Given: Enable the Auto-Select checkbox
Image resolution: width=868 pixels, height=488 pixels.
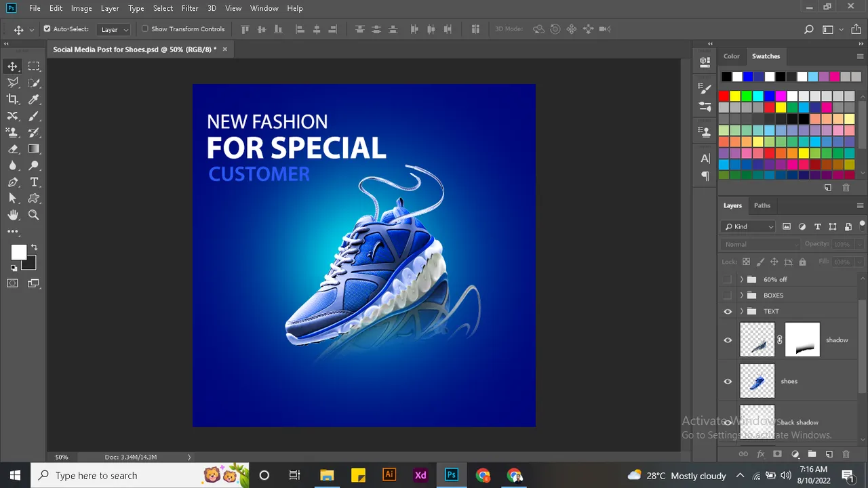Looking at the screenshot, I should pos(47,29).
